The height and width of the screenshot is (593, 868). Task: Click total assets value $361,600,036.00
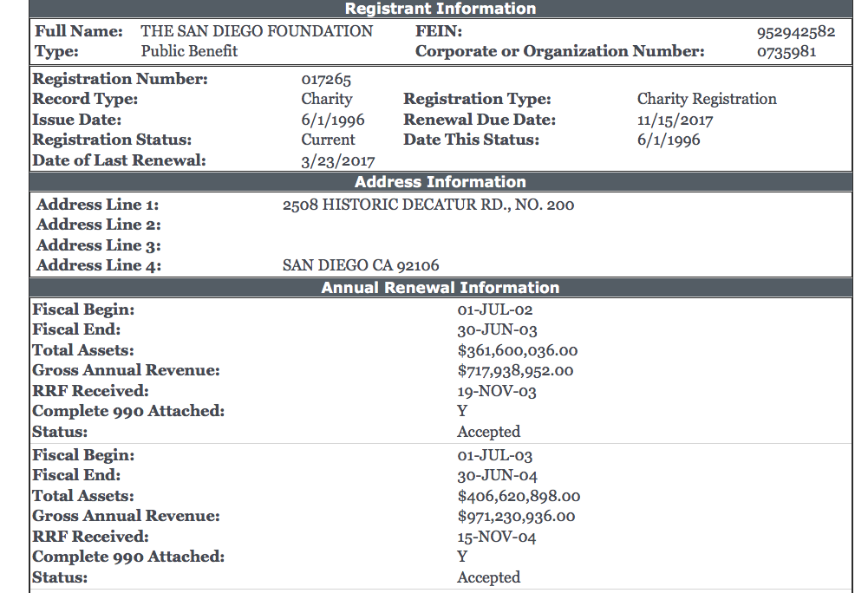click(517, 351)
